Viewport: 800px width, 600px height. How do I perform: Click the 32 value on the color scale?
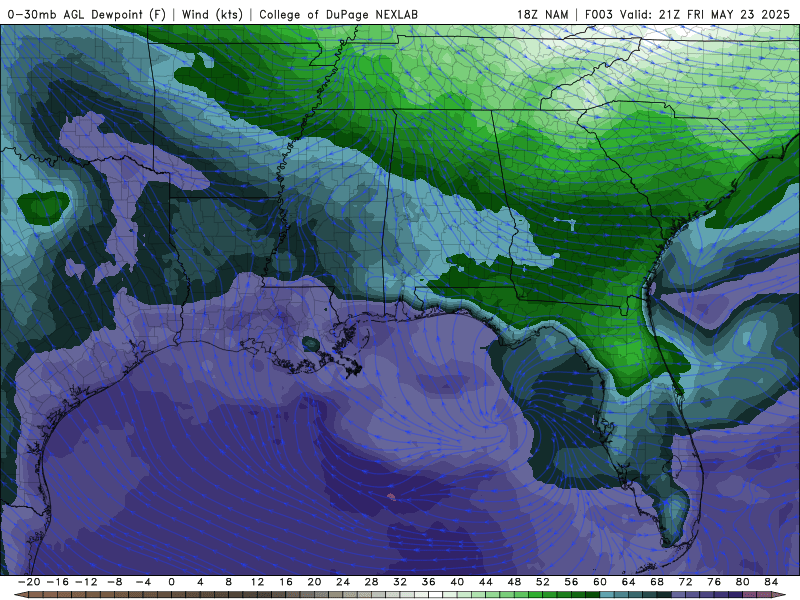click(400, 582)
